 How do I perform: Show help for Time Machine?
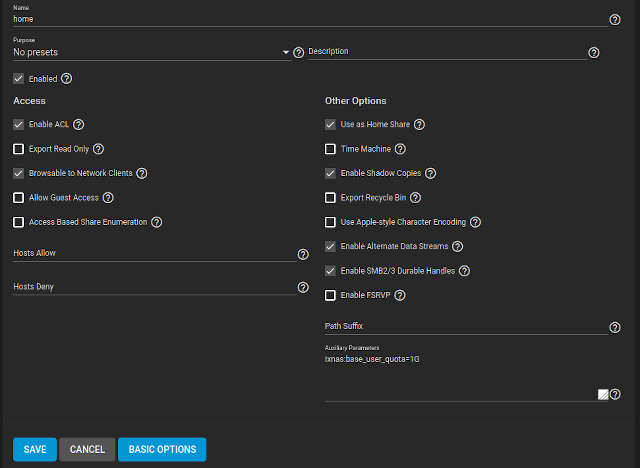coord(400,149)
